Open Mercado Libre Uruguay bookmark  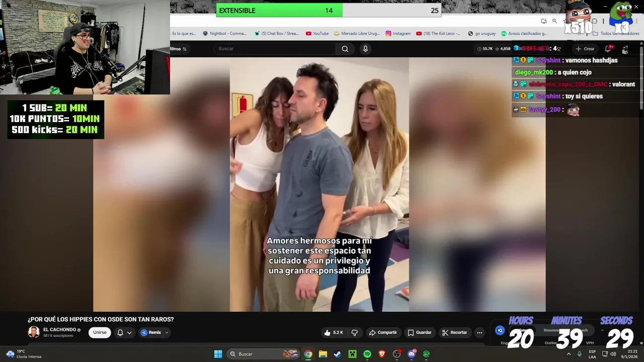[357, 34]
